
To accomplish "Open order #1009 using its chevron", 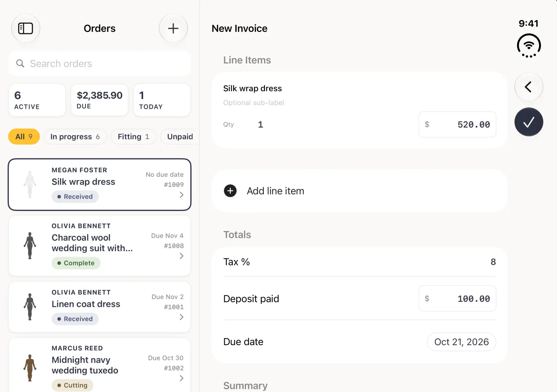I will (181, 195).
